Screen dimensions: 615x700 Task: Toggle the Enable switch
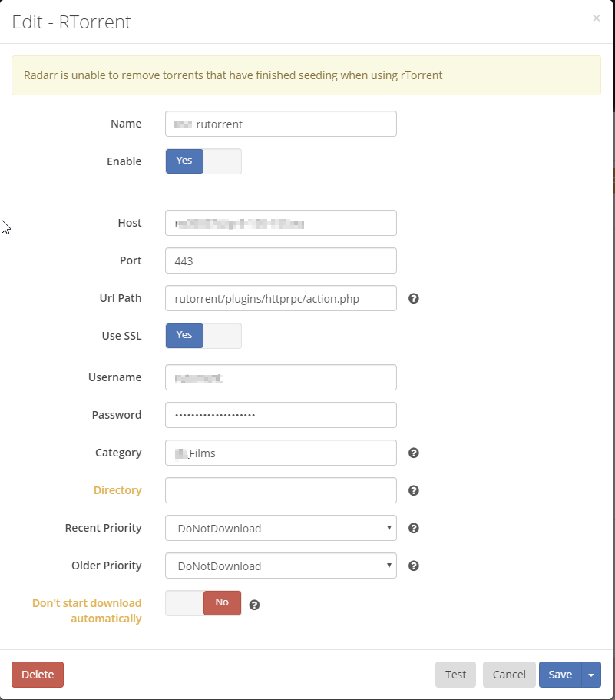point(203,161)
